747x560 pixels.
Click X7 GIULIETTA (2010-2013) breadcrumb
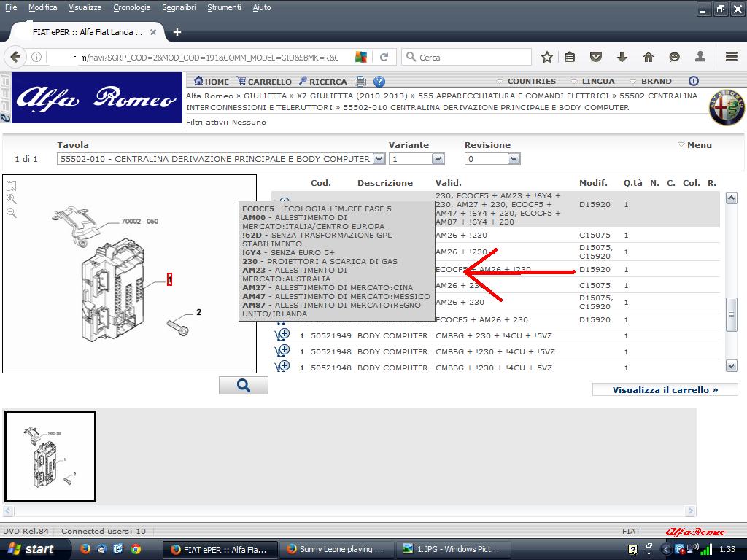[352, 96]
